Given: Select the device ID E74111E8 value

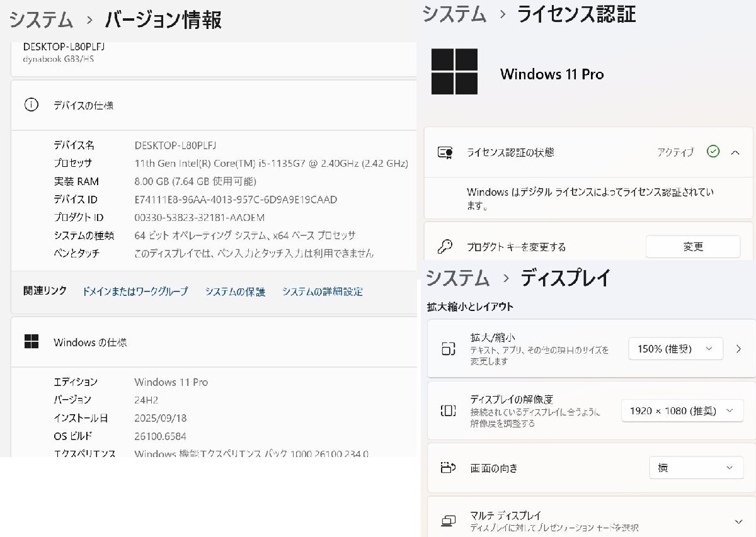Looking at the screenshot, I should [236, 200].
